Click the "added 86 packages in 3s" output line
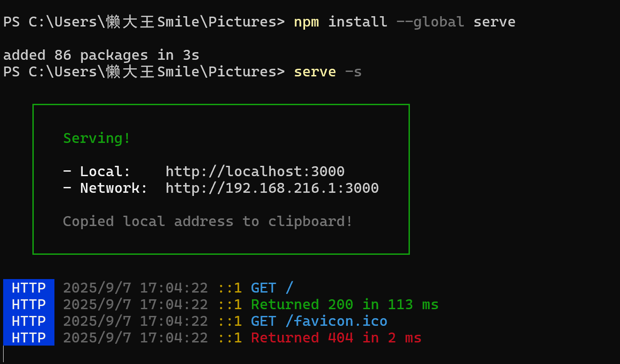This screenshot has width=620, height=364. click(101, 55)
